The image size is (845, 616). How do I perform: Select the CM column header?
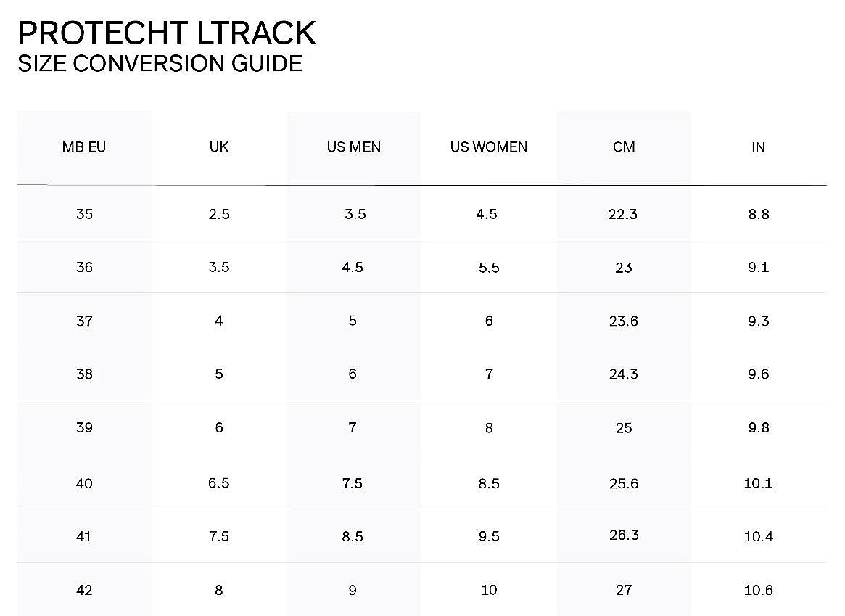pos(624,147)
